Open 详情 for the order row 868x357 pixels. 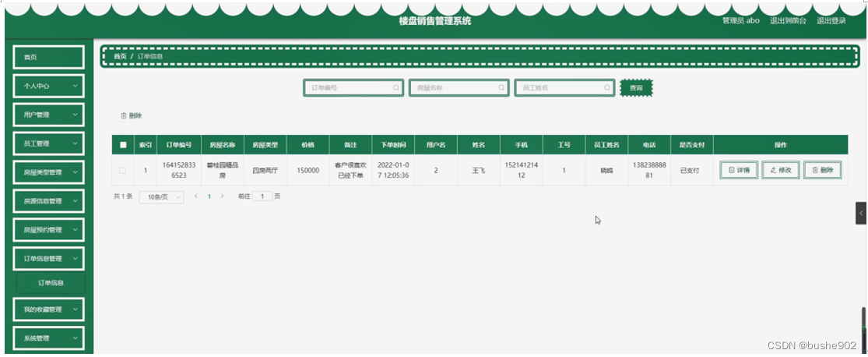click(739, 170)
